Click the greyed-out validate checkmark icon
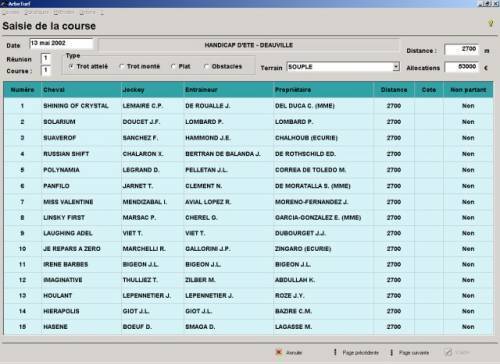 point(449,352)
